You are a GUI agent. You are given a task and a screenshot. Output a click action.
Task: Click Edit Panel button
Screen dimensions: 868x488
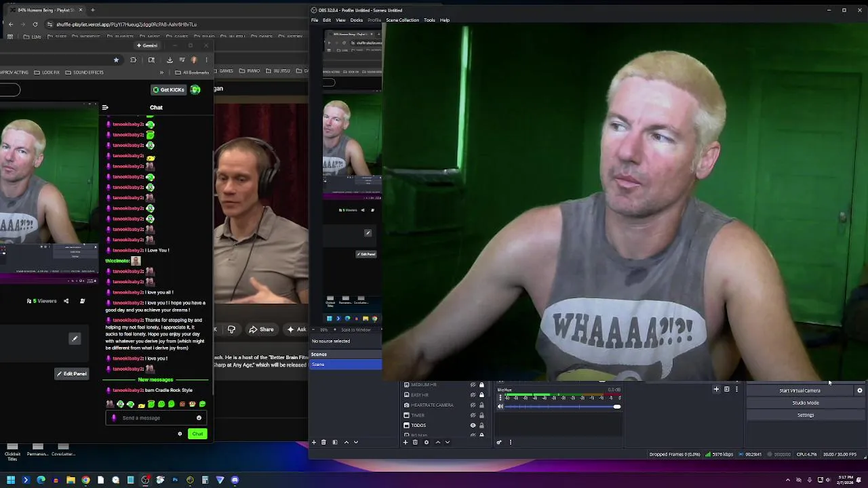[x=72, y=373]
